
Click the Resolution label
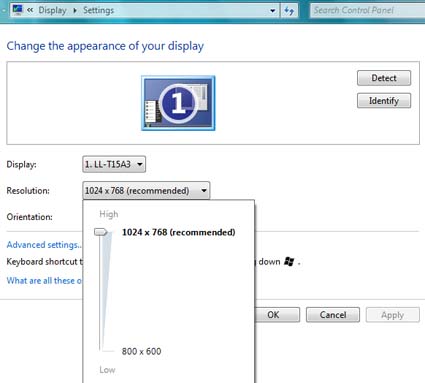(28, 191)
